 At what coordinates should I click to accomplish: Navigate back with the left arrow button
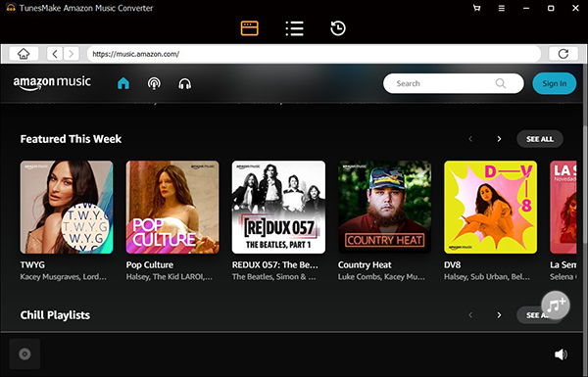[x=55, y=54]
